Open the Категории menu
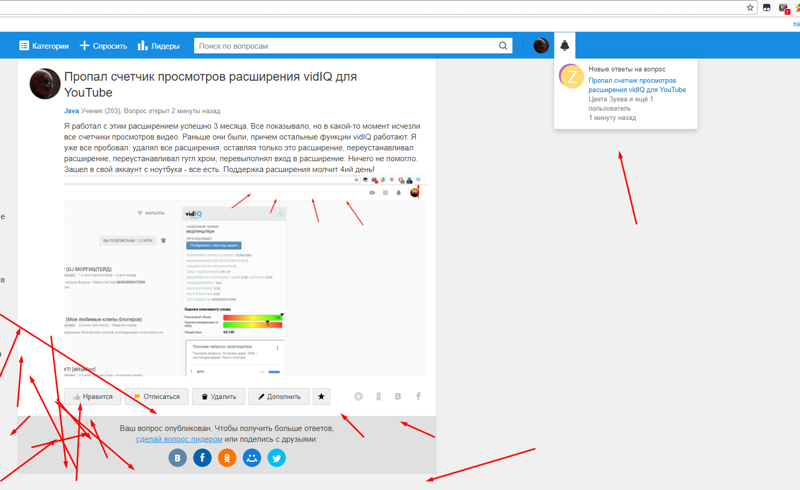This screenshot has height=490, width=800. (x=44, y=46)
